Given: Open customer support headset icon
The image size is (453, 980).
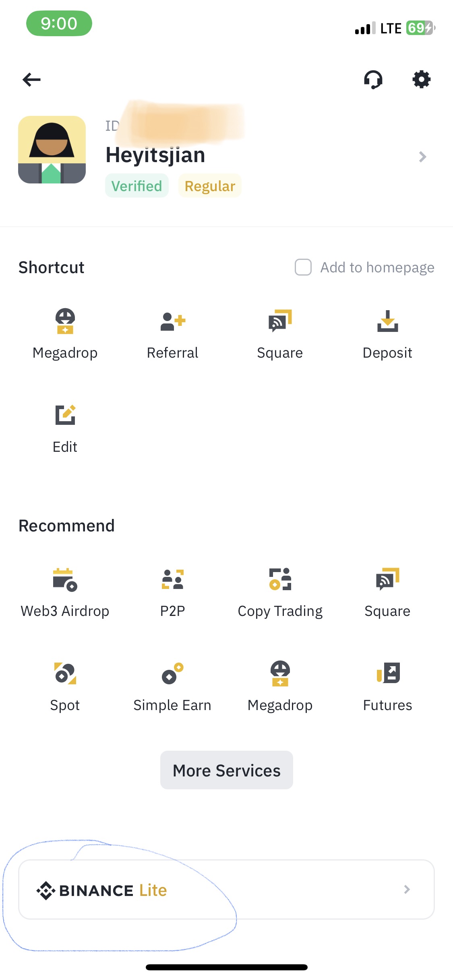Looking at the screenshot, I should pyautogui.click(x=373, y=79).
